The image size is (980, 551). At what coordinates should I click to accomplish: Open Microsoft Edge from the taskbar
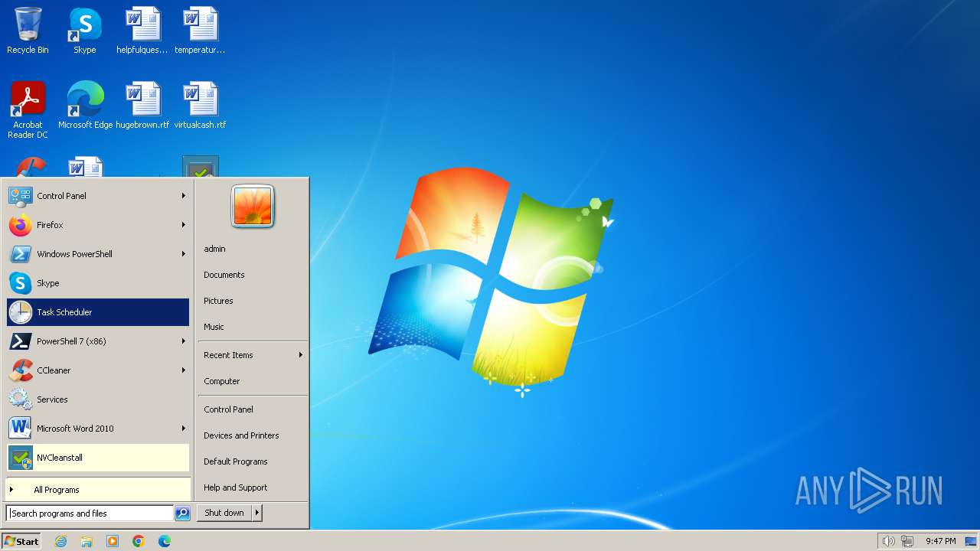point(165,541)
